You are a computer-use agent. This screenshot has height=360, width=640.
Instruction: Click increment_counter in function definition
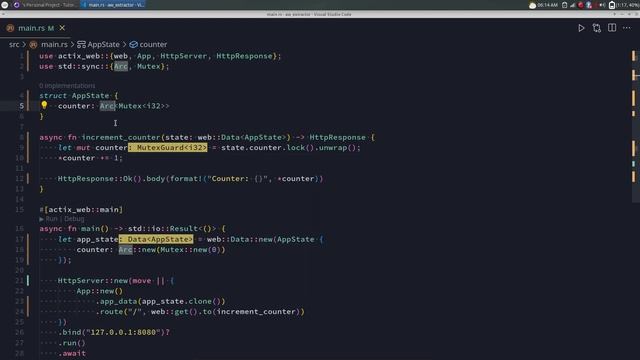point(121,137)
